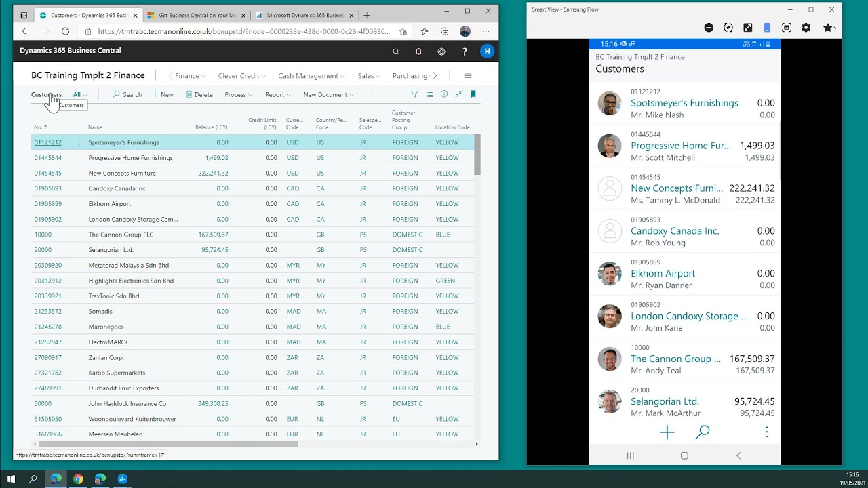Expand the Process menu
The height and width of the screenshot is (488, 868).
(239, 94)
